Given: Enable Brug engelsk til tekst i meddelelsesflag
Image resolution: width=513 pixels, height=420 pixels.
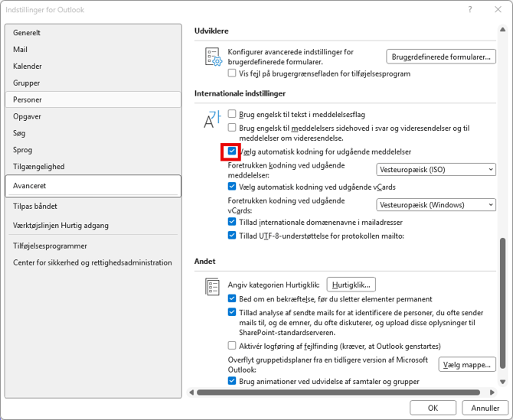Looking at the screenshot, I should point(232,113).
